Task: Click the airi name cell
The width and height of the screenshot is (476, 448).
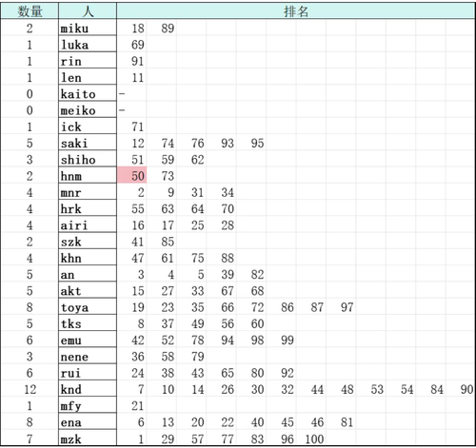Action: pos(88,225)
